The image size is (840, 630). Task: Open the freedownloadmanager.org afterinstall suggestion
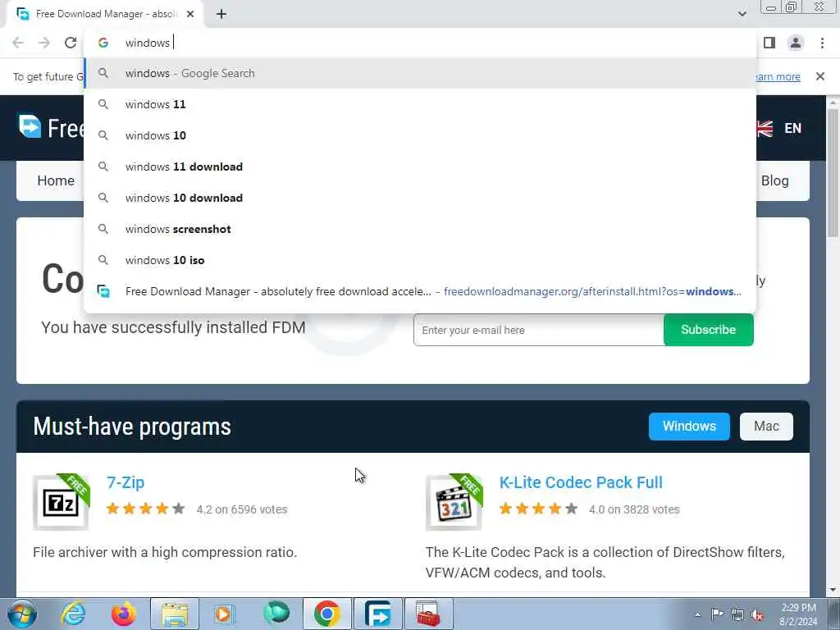420,291
